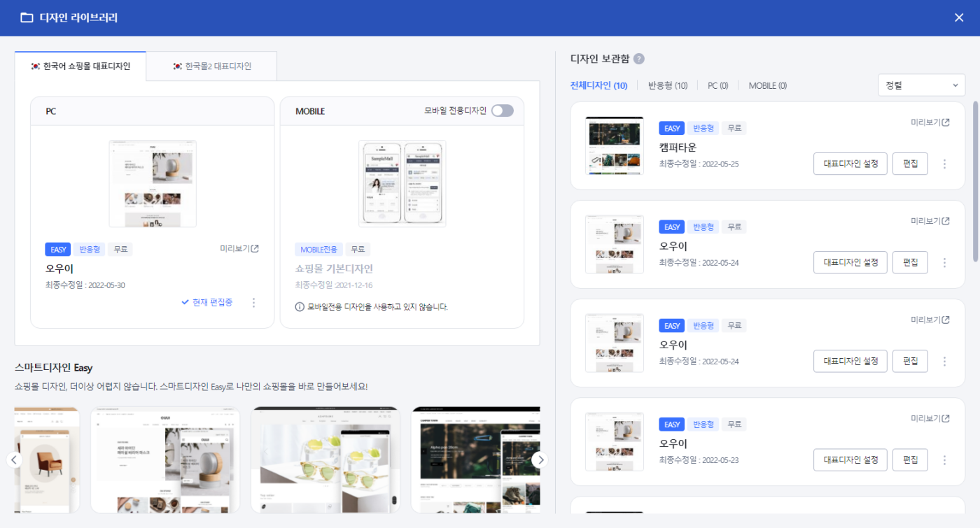Show previous Easy designs with left arrow

15,459
